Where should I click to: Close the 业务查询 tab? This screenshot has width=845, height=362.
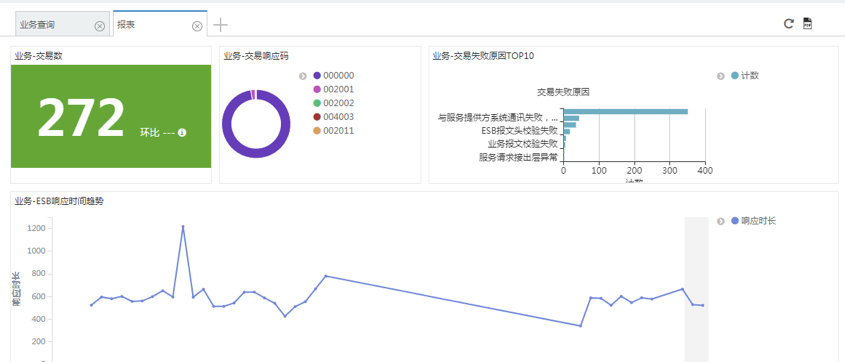click(x=100, y=26)
